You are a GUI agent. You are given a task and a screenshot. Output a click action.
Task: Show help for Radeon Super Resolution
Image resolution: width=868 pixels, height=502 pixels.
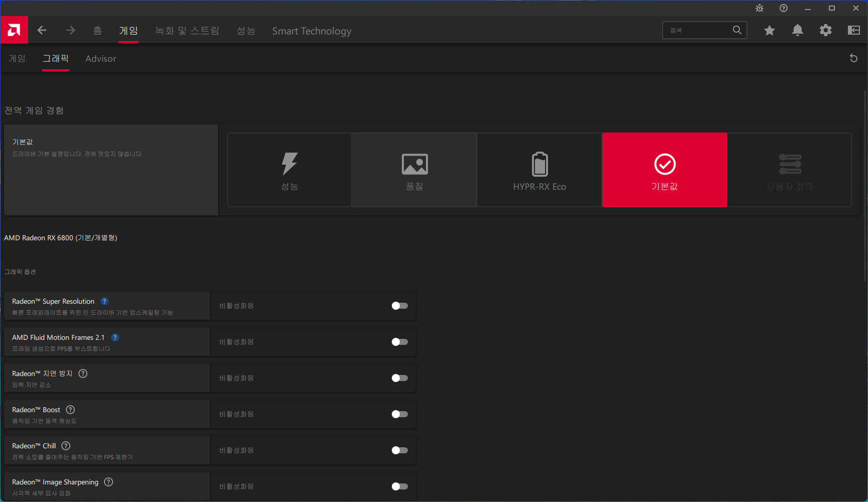pos(104,301)
